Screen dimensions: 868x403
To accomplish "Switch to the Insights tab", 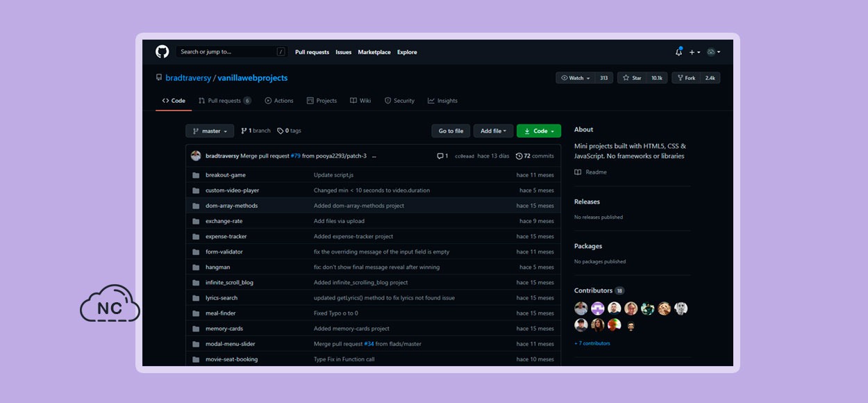I will pos(442,101).
